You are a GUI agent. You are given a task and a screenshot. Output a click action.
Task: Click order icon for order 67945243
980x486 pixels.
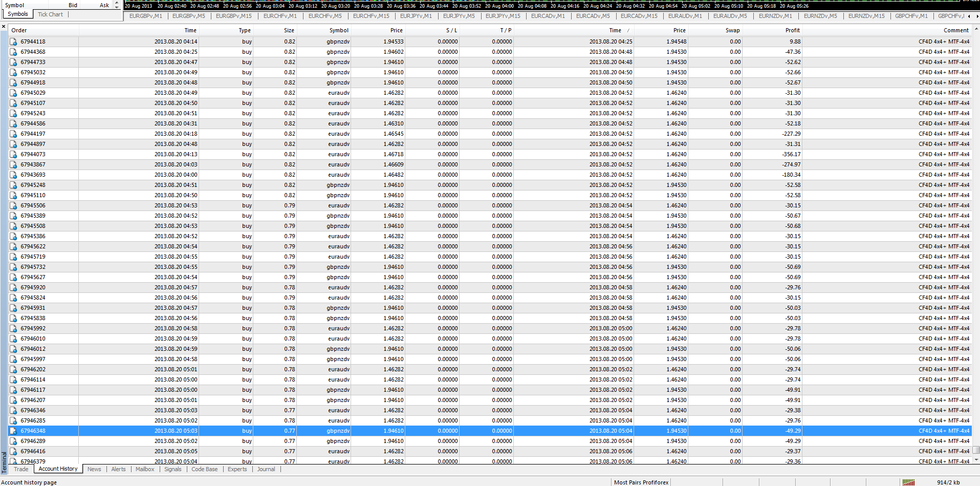[x=13, y=113]
